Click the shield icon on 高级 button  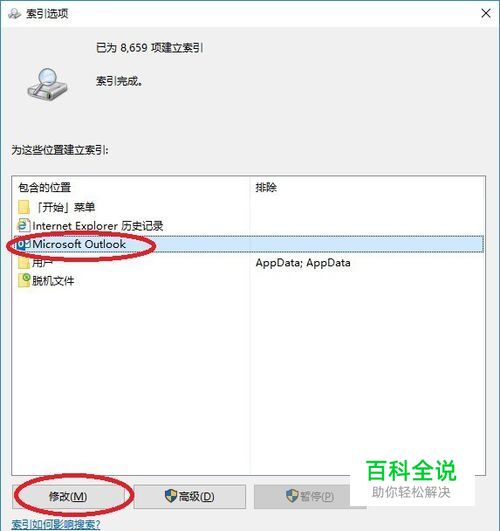point(171,496)
